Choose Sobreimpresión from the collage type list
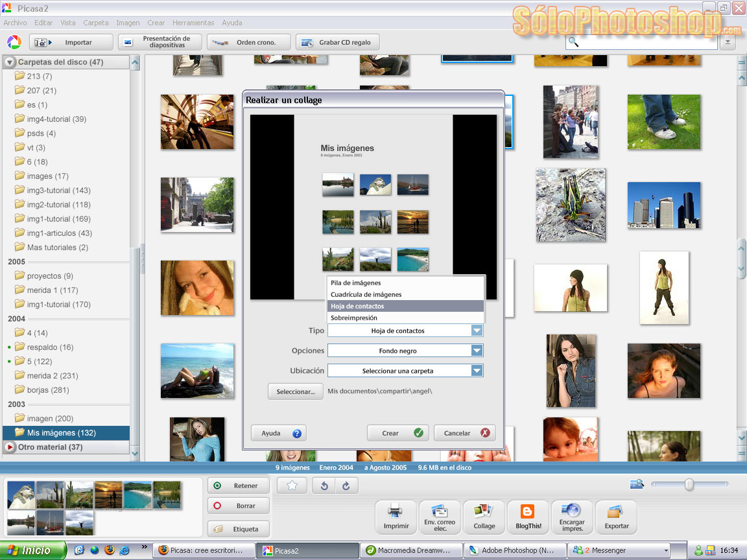Image resolution: width=747 pixels, height=560 pixels. [x=355, y=316]
